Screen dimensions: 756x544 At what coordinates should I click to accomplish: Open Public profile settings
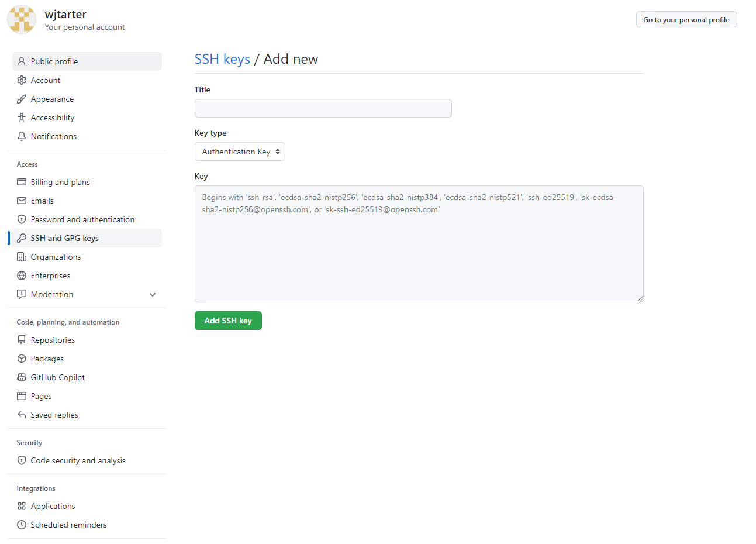pos(87,61)
